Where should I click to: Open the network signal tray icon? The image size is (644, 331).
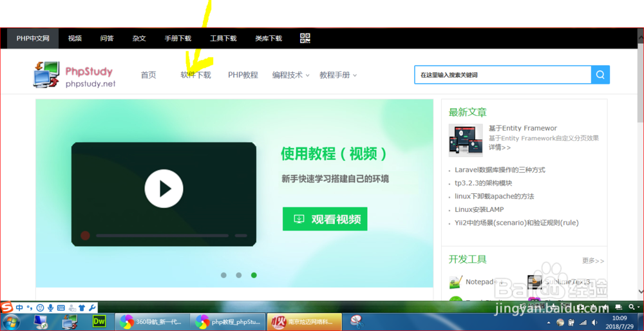coord(583,323)
